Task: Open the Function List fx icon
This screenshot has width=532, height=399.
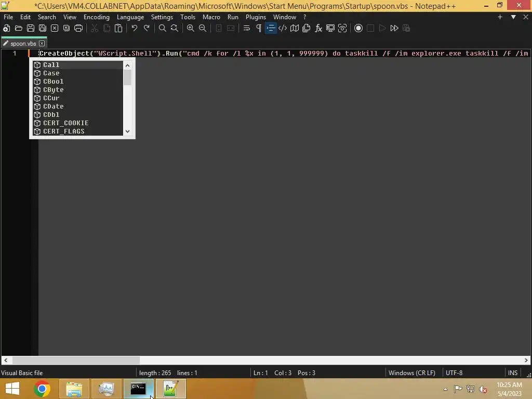Action: (318, 28)
